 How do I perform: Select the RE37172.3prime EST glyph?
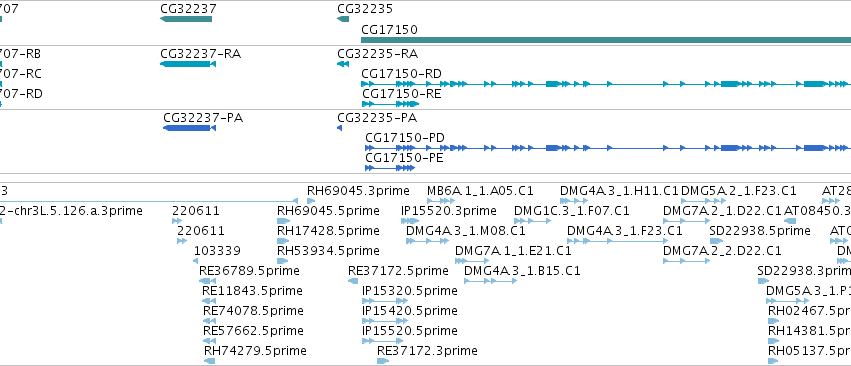(x=383, y=361)
